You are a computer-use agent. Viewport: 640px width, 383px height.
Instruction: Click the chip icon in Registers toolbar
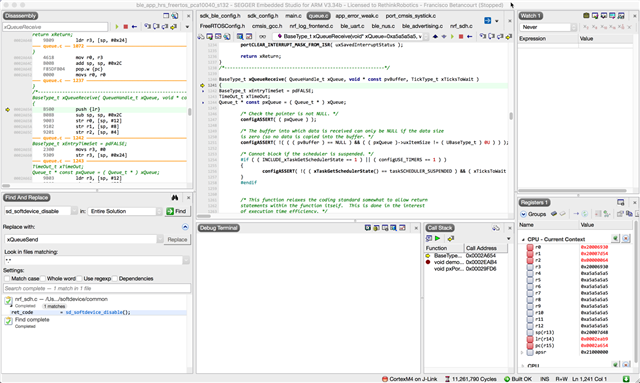(x=554, y=214)
